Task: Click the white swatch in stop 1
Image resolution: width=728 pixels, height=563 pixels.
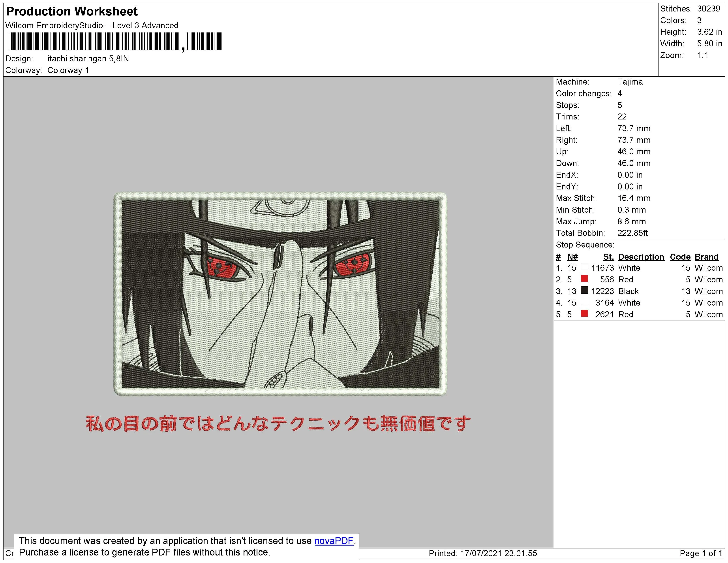Action: [x=584, y=267]
